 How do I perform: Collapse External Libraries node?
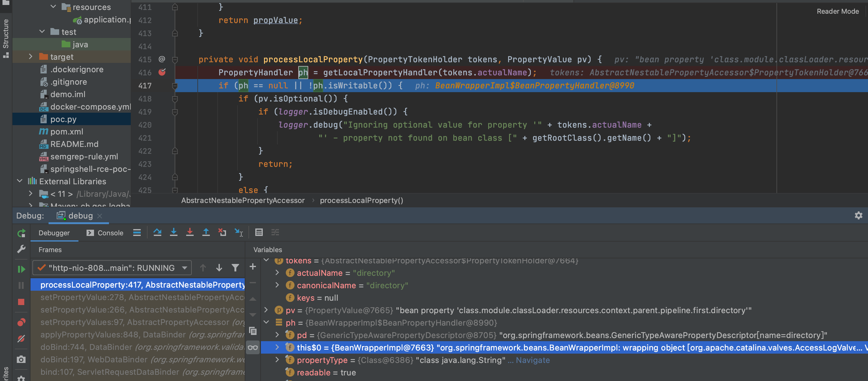click(x=20, y=181)
